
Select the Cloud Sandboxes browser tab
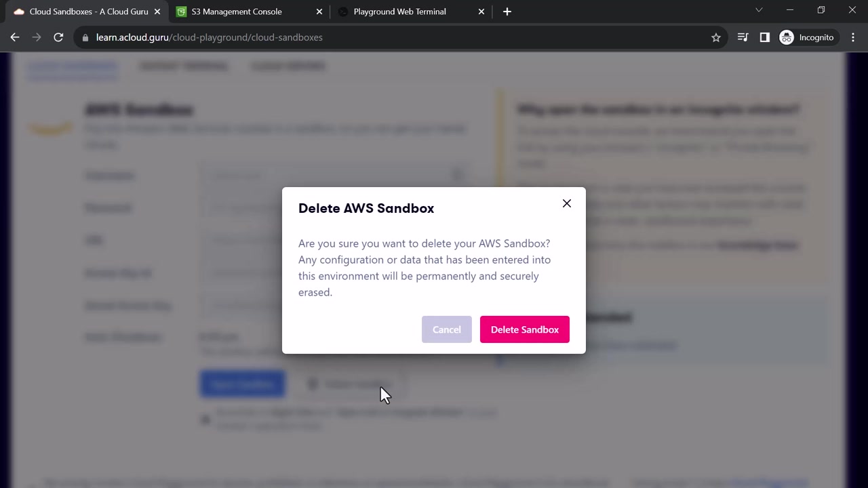(x=89, y=12)
